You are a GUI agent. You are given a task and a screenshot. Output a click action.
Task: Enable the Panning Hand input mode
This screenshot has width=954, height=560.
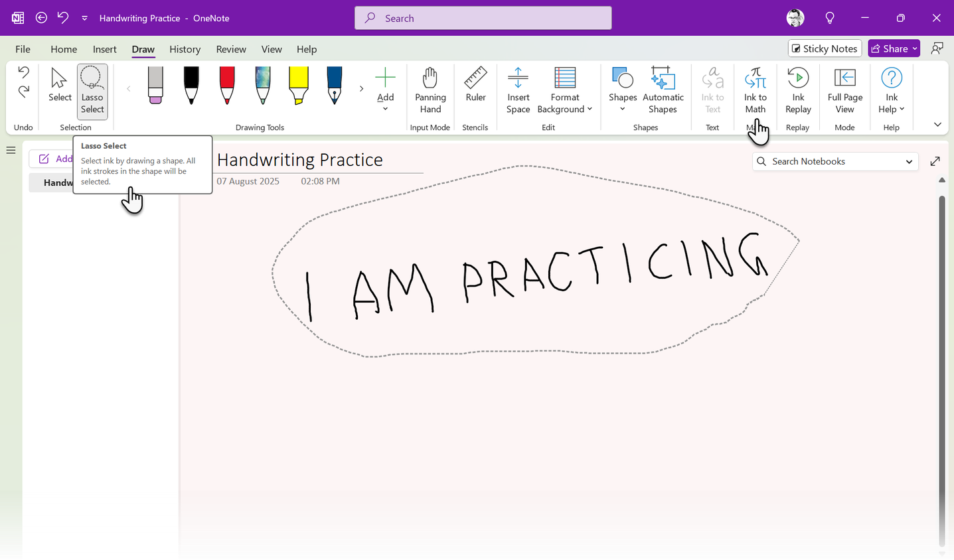430,91
